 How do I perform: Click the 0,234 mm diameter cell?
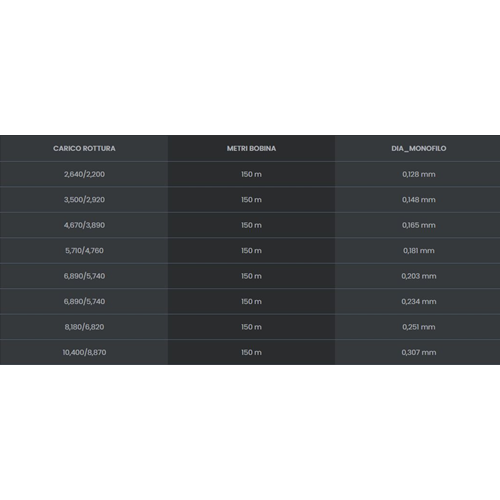419,302
